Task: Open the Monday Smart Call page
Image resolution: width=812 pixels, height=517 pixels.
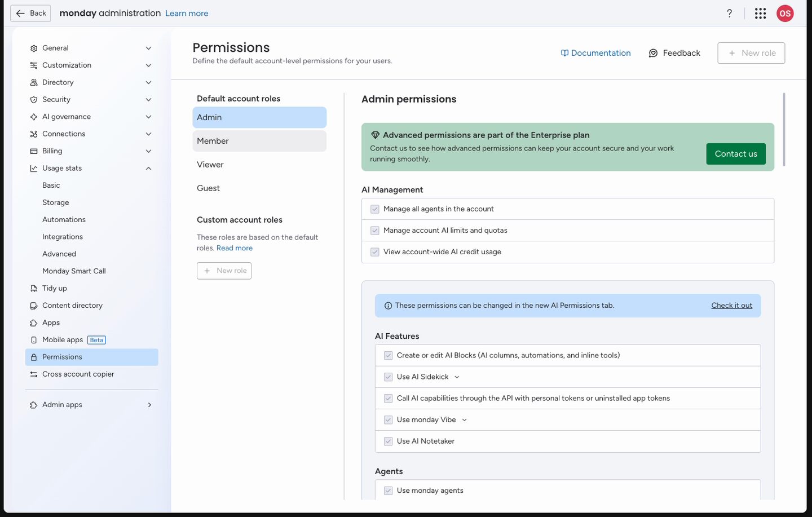Action: tap(74, 271)
